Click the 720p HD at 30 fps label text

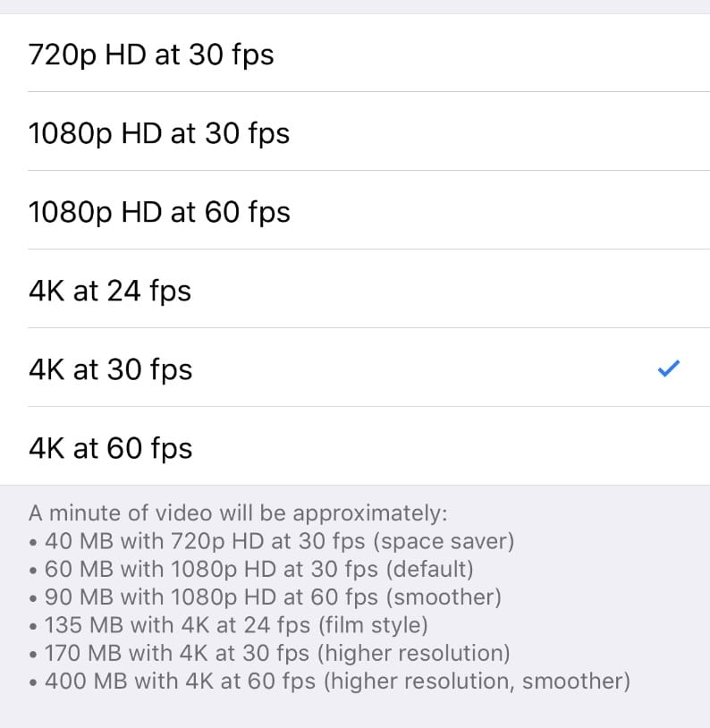[x=152, y=54]
